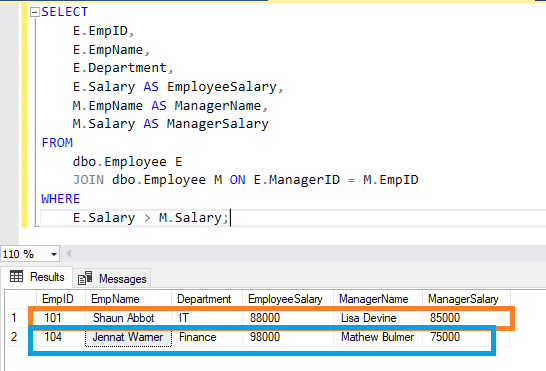Click the Finance department cell
Viewport: 546px width, 371px height.
(x=207, y=337)
